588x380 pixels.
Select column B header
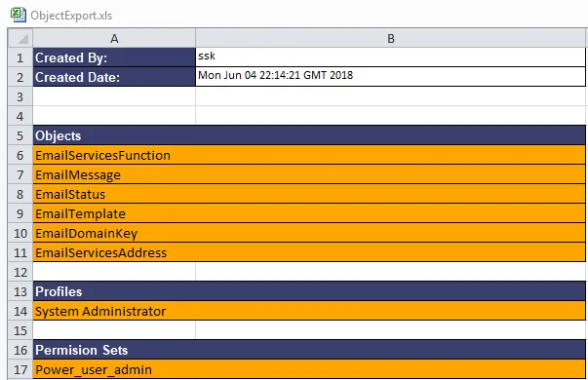390,38
